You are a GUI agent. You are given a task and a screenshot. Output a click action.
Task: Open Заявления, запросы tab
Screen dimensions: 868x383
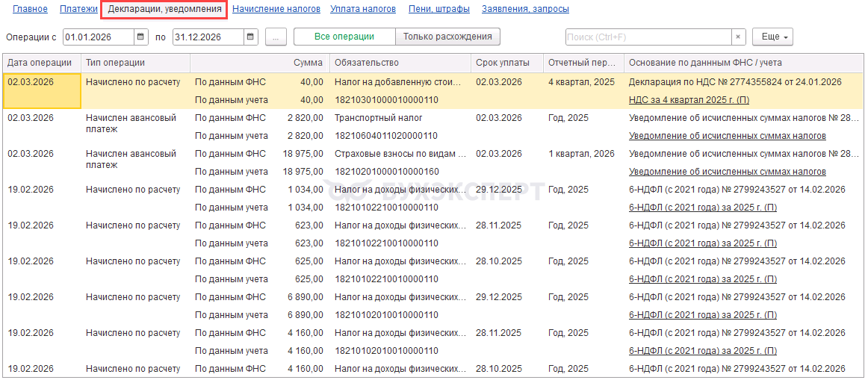point(525,9)
